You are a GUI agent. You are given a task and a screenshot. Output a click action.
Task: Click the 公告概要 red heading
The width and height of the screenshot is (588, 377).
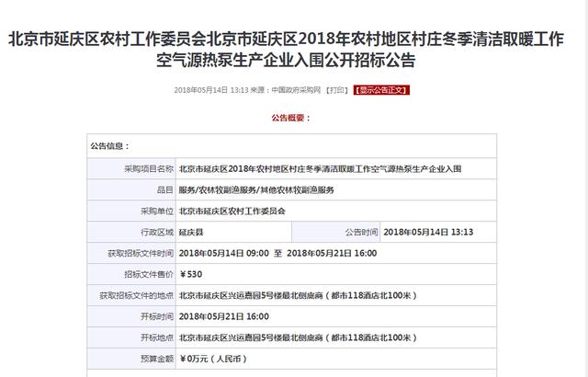(291, 118)
